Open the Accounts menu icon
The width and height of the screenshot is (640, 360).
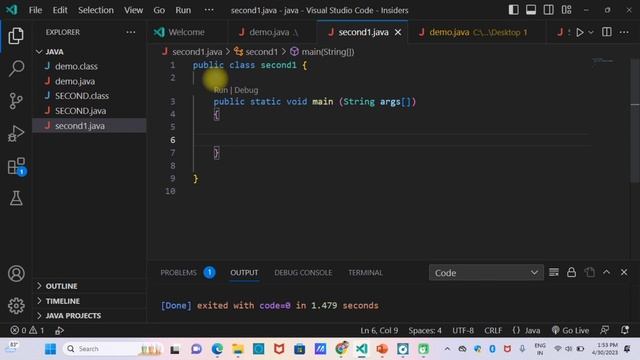[16, 273]
